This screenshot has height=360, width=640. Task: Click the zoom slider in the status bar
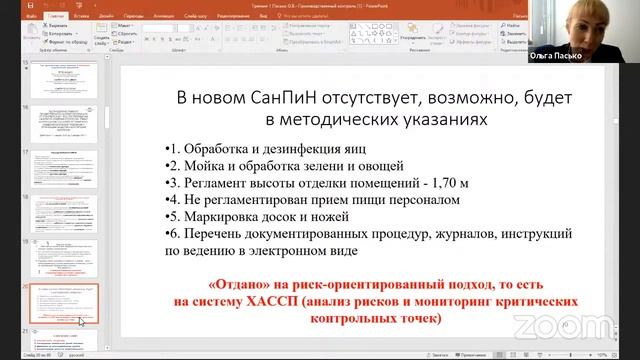coord(570,355)
